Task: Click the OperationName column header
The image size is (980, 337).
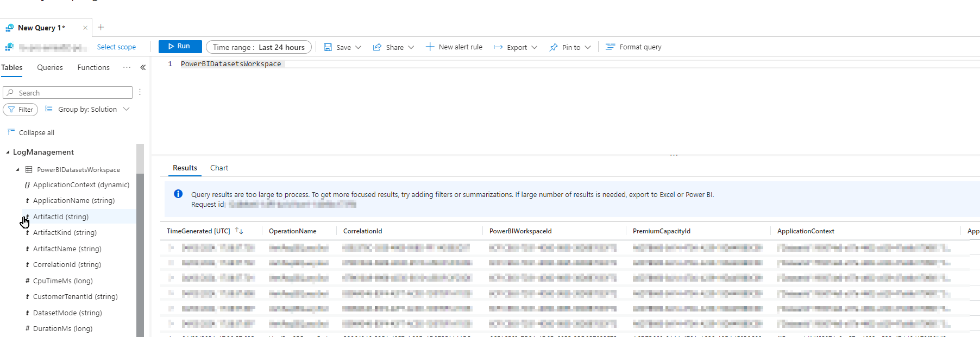Action: click(293, 231)
